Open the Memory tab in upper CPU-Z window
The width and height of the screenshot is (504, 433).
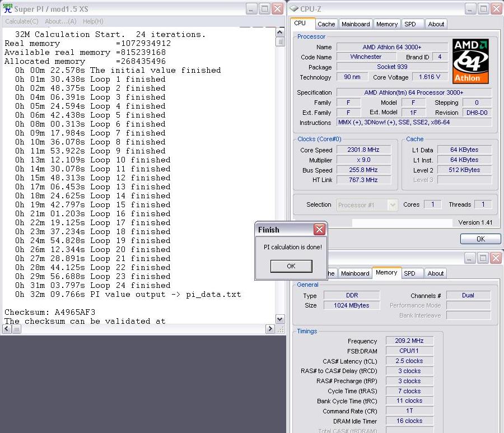pos(386,24)
